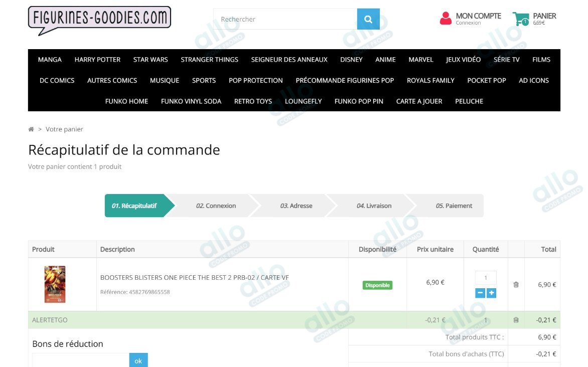Open the MUSIQUE category
588x367 pixels.
165,81
